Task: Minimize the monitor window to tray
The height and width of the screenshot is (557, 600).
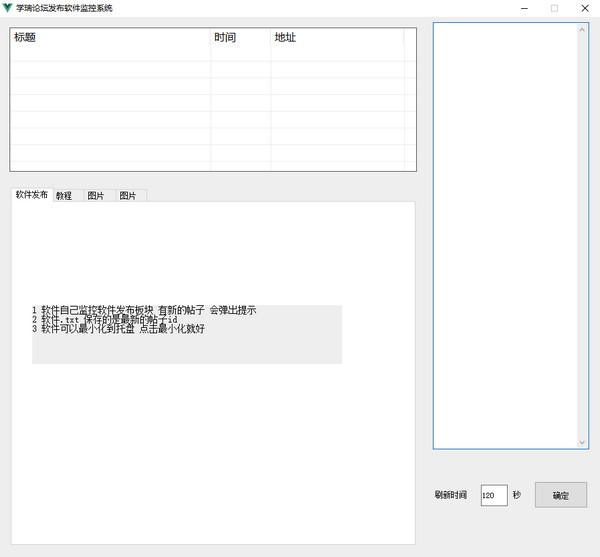Action: (x=521, y=8)
